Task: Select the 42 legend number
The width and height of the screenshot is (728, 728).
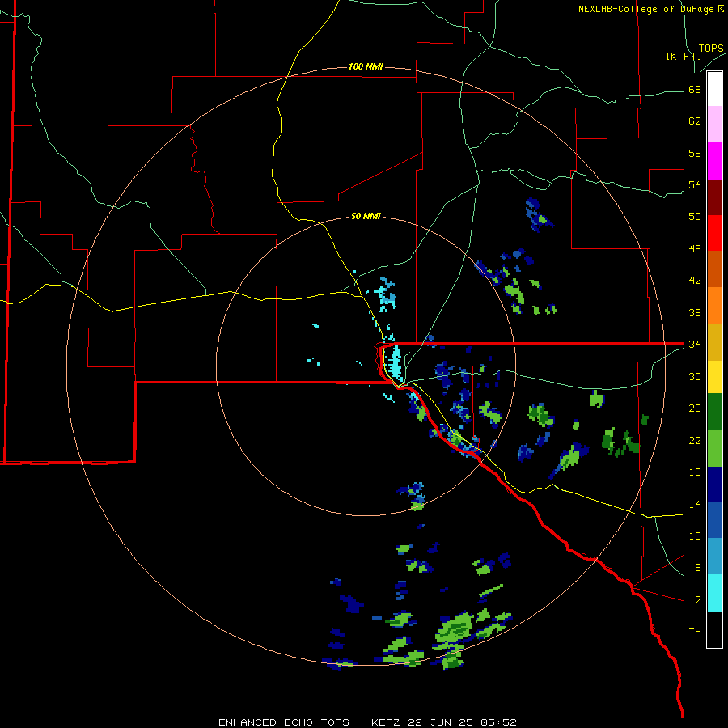Action: 695,281
